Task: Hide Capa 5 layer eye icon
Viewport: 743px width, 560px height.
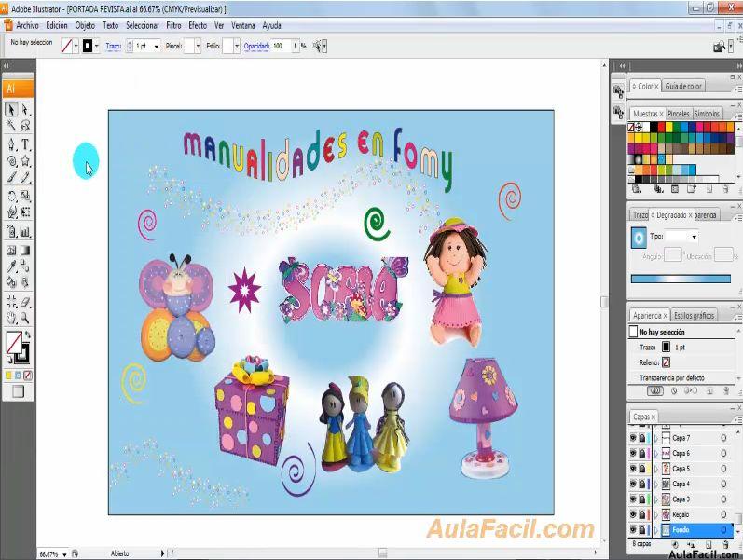Action: [x=633, y=469]
